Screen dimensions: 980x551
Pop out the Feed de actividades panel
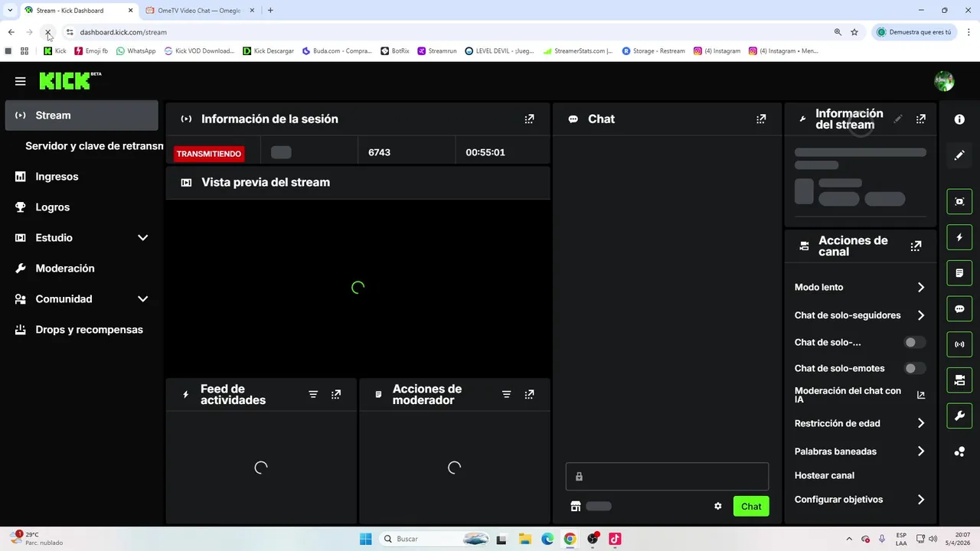pyautogui.click(x=336, y=394)
